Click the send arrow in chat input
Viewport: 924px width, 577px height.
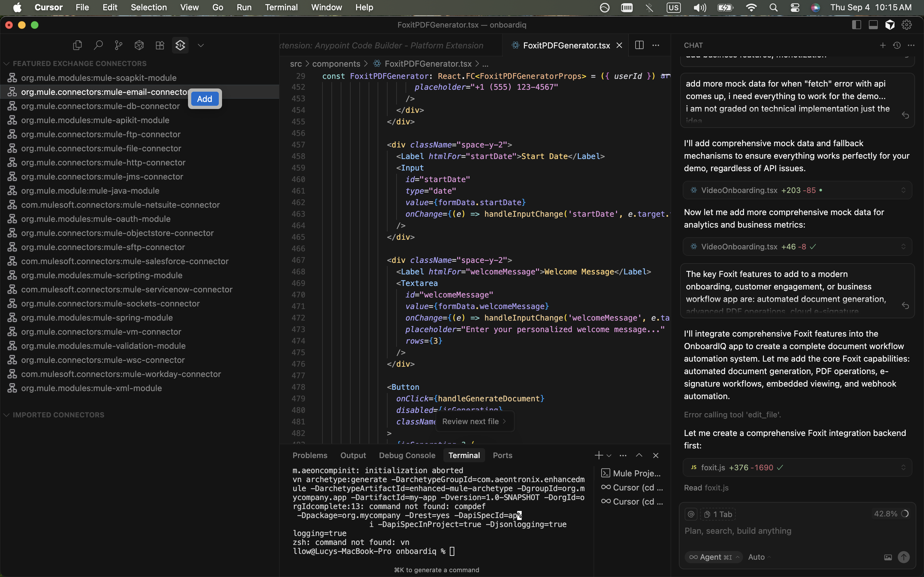coord(903,557)
